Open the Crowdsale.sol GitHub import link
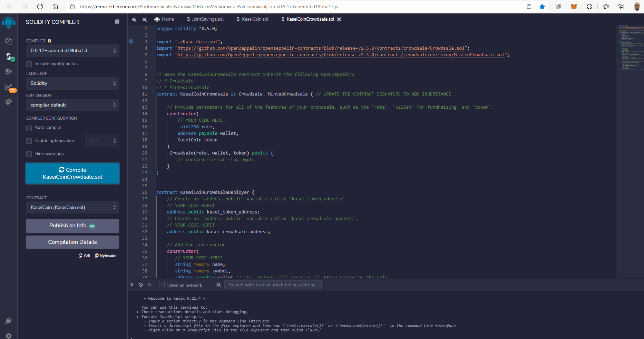The image size is (644, 339). coord(321,48)
